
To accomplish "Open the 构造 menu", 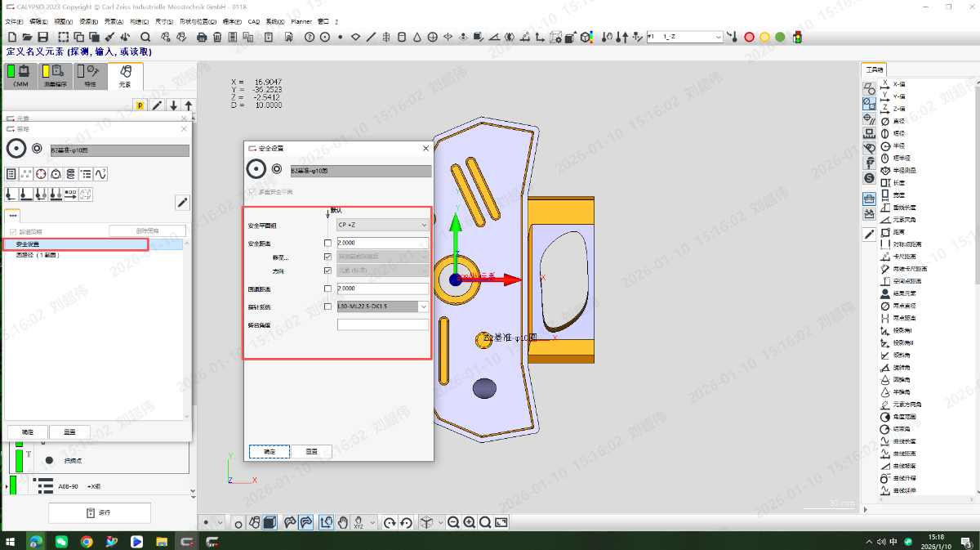I will point(140,21).
